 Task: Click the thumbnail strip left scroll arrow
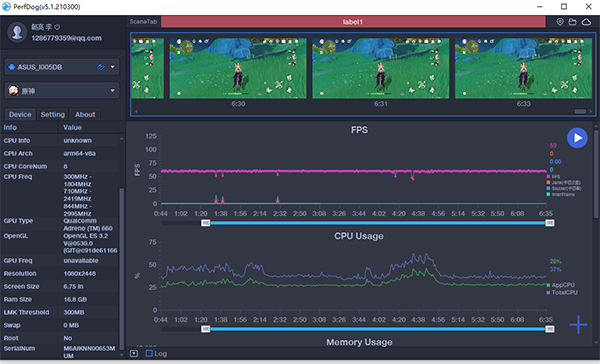tap(136, 111)
